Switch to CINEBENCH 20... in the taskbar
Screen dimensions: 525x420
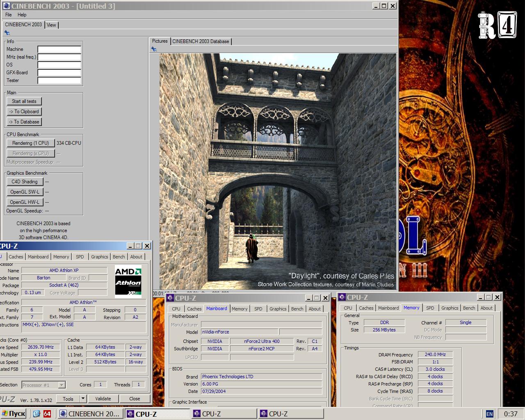(90, 414)
